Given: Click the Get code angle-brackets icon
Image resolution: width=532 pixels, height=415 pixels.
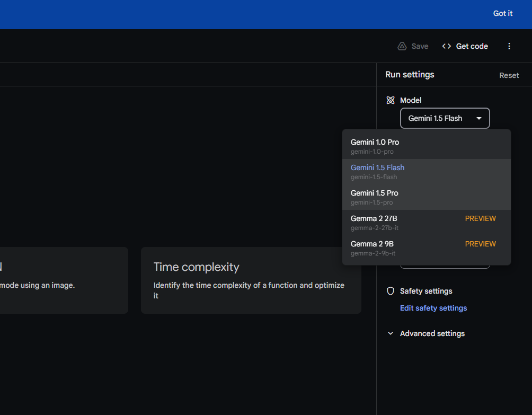Looking at the screenshot, I should click(447, 46).
